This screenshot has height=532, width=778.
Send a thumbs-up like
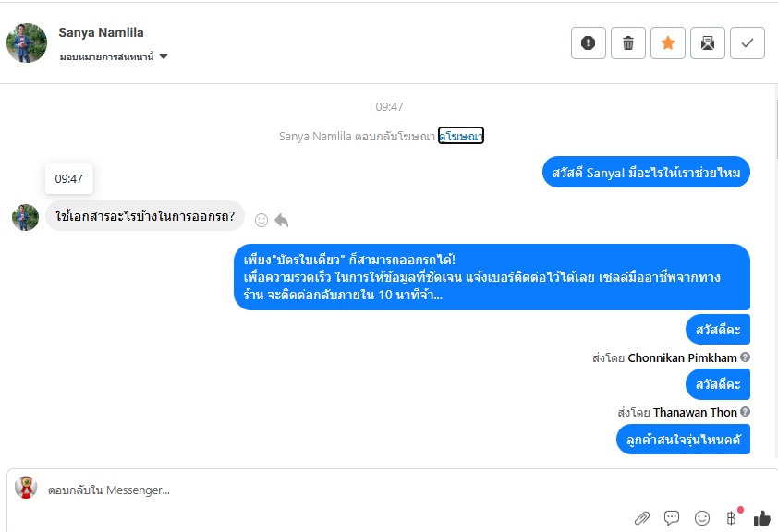(761, 518)
